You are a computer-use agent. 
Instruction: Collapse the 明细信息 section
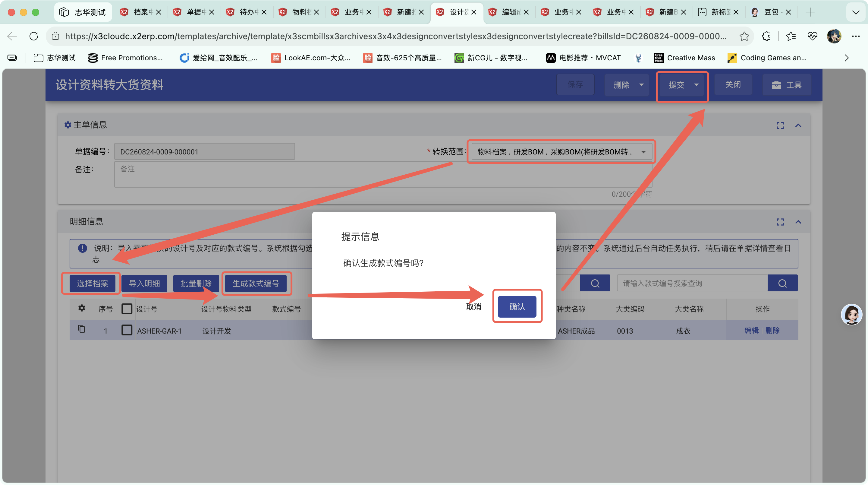coord(798,222)
